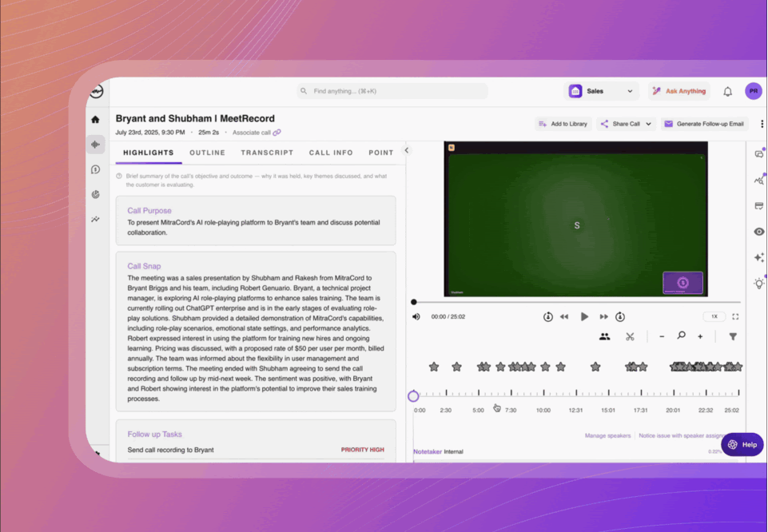Viewport: 768px width, 532px height.
Task: Click the first star marker near 0:00
Action: 434,367
